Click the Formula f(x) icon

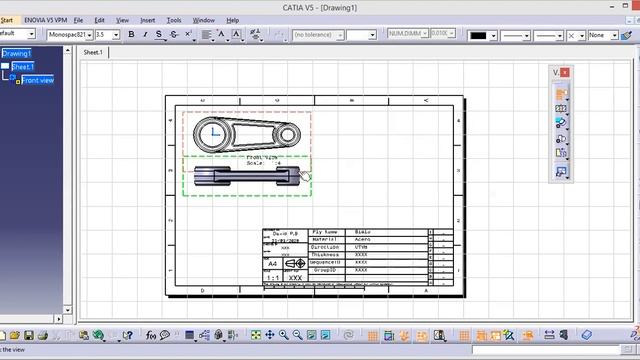(x=151, y=336)
